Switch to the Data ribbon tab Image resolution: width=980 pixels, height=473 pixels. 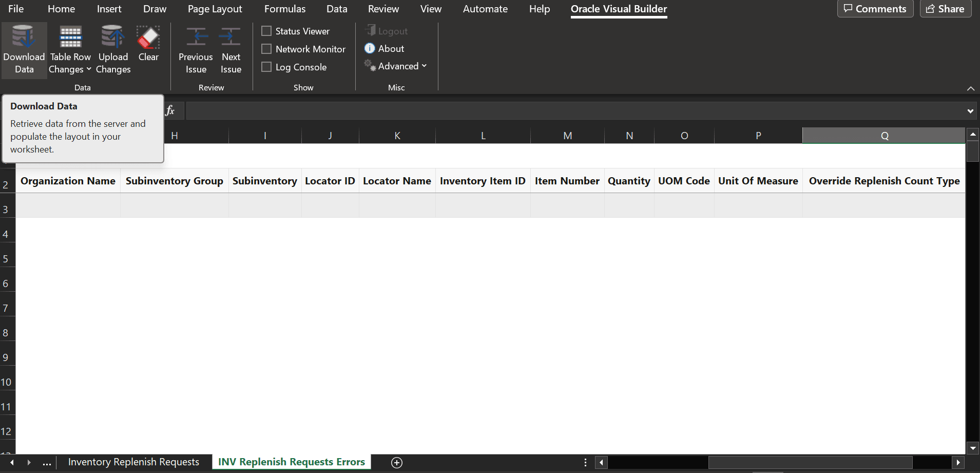(x=337, y=9)
